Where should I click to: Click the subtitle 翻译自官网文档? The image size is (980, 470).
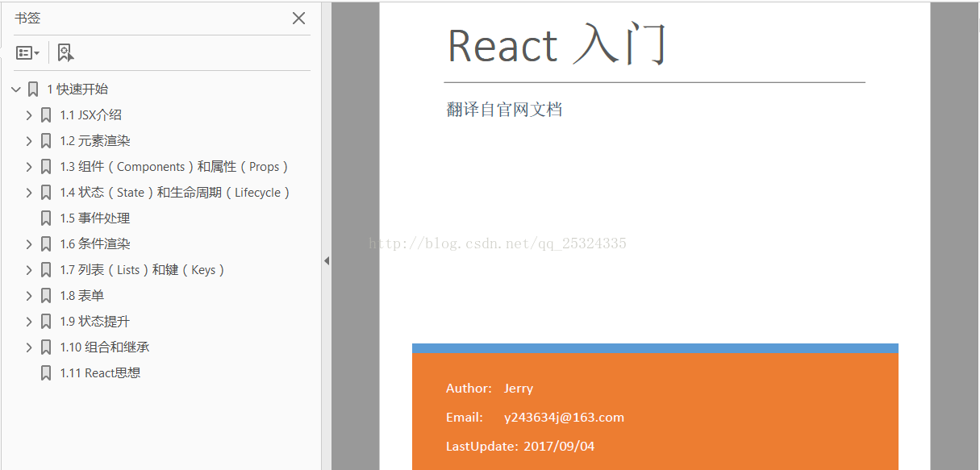coord(504,110)
